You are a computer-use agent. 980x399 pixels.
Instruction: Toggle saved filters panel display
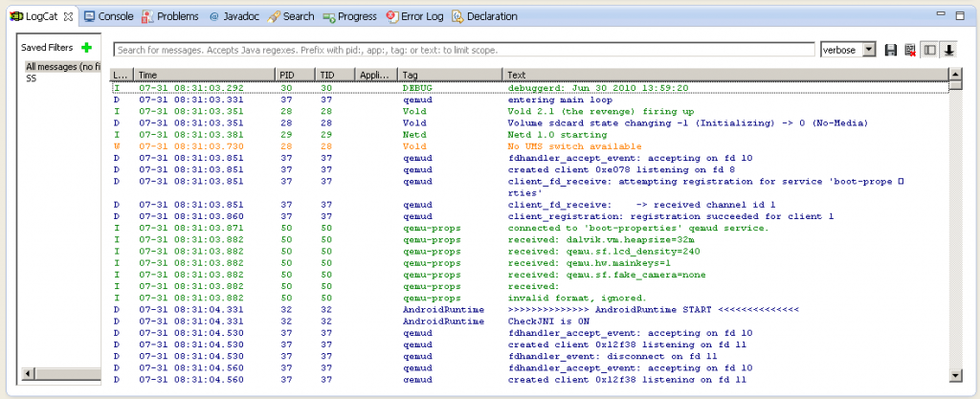coord(930,50)
